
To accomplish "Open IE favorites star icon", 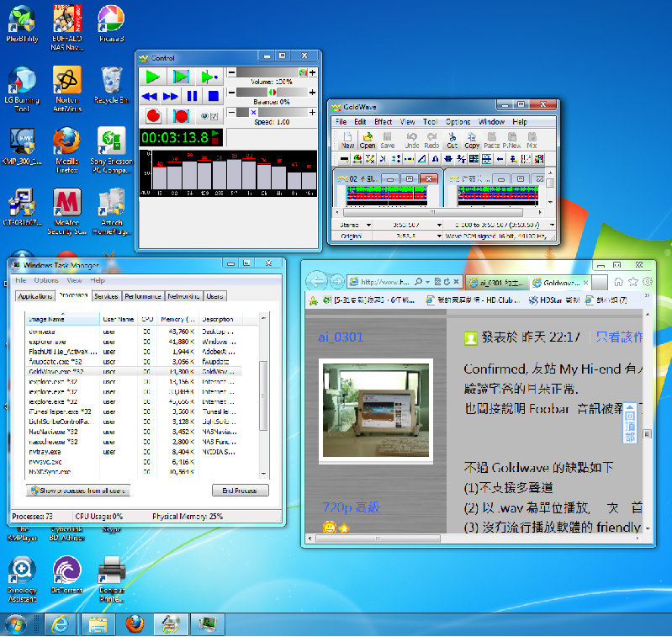I will coord(633,282).
